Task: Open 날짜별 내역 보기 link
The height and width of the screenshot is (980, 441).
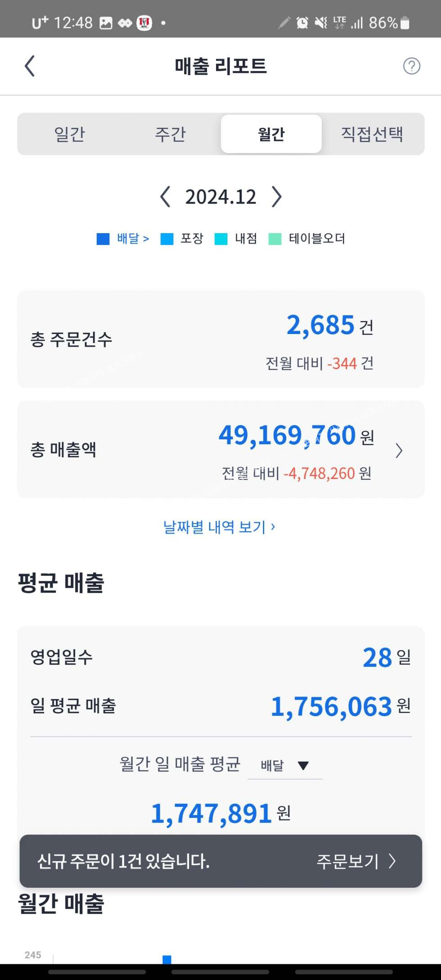Action: 219,527
